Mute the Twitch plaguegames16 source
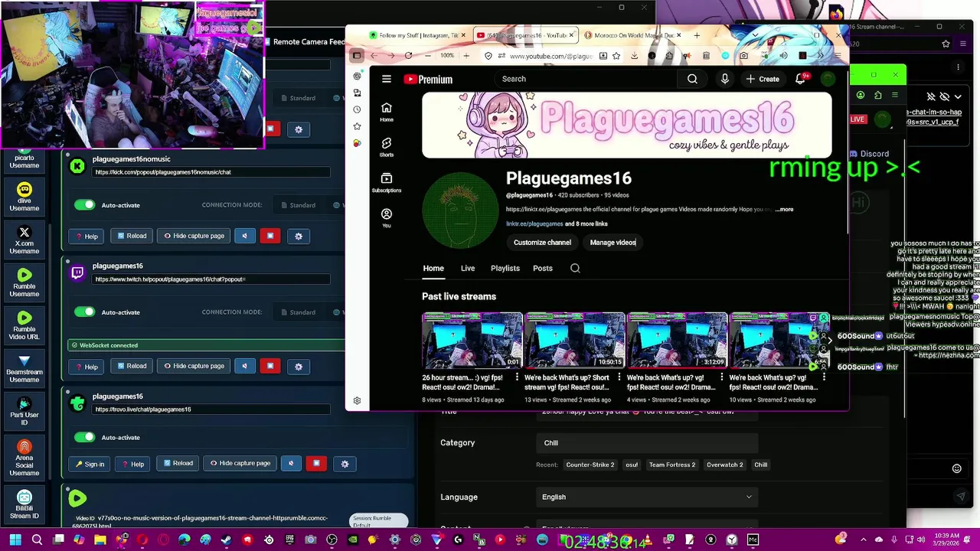Viewport: 980px width, 551px height. 244,366
